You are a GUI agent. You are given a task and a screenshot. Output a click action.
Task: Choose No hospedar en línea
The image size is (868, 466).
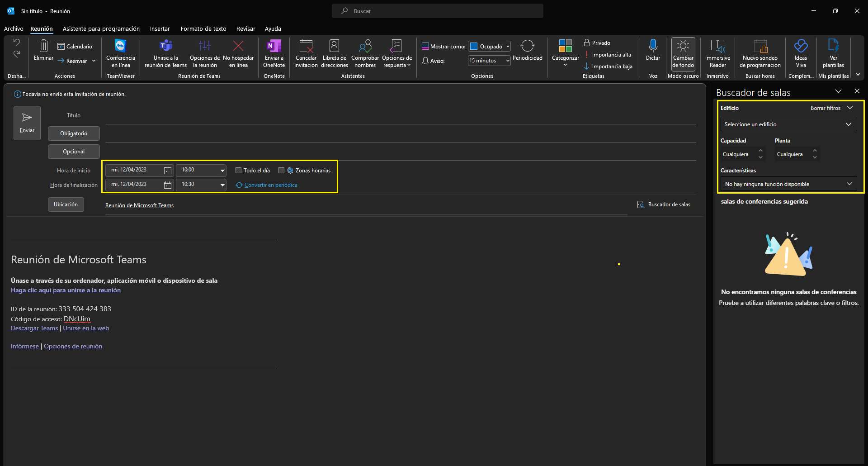pyautogui.click(x=238, y=53)
